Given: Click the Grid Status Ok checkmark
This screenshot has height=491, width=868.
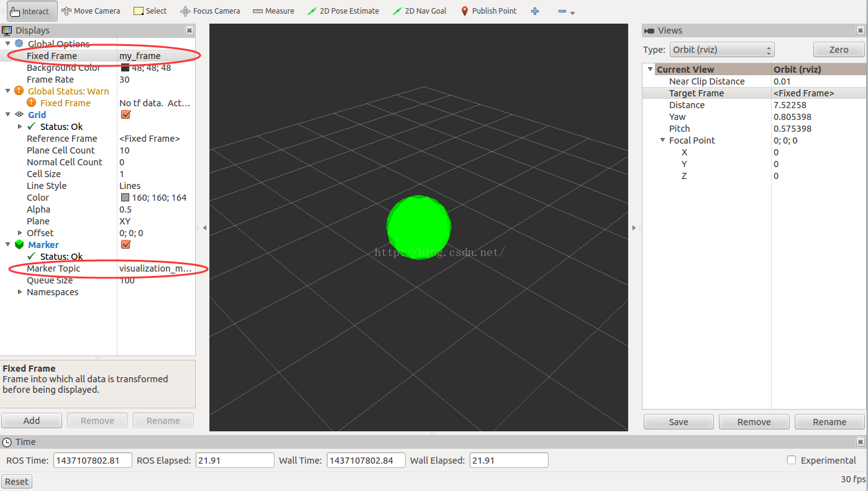Looking at the screenshot, I should coord(32,126).
